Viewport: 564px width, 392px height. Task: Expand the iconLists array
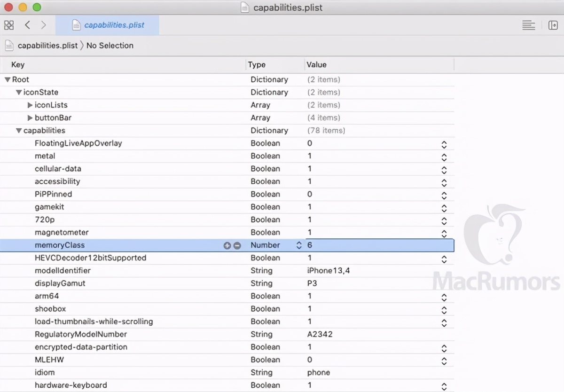tap(30, 105)
